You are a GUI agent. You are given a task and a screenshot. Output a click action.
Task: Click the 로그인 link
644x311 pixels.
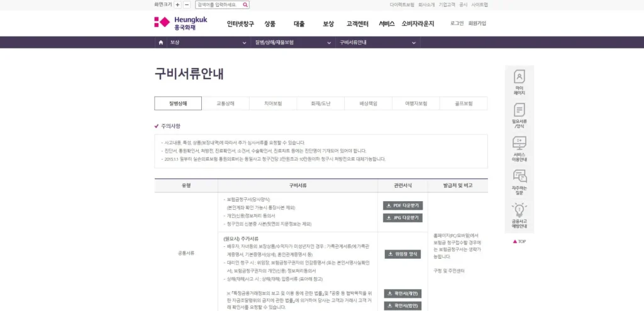pyautogui.click(x=457, y=23)
